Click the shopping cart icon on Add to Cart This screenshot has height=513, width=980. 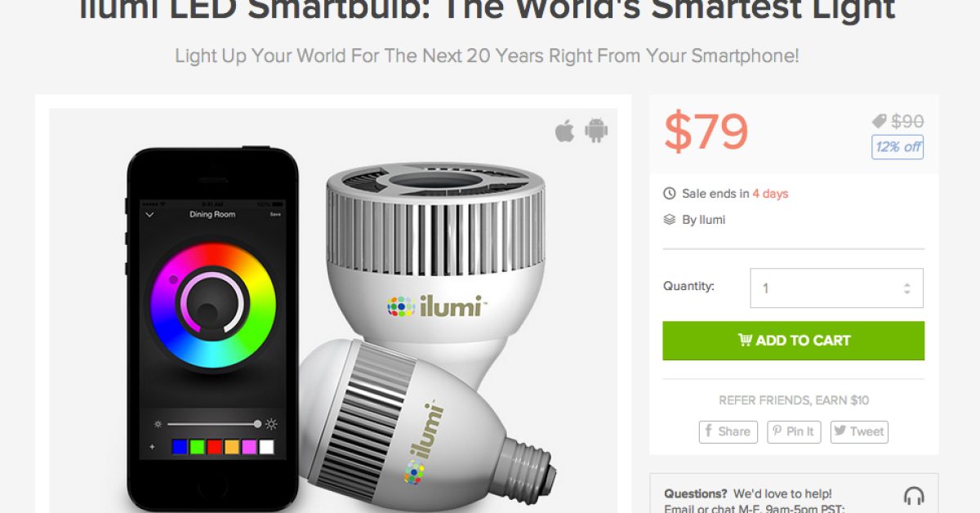click(x=746, y=340)
